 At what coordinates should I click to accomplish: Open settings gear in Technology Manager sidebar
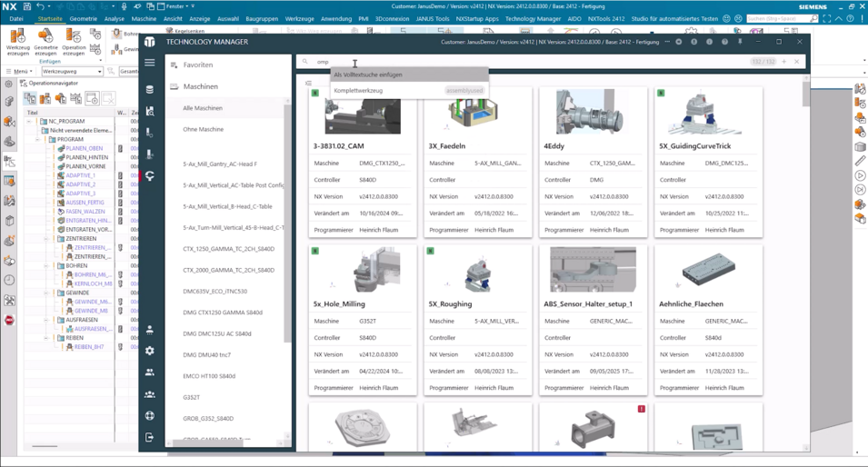pos(149,351)
